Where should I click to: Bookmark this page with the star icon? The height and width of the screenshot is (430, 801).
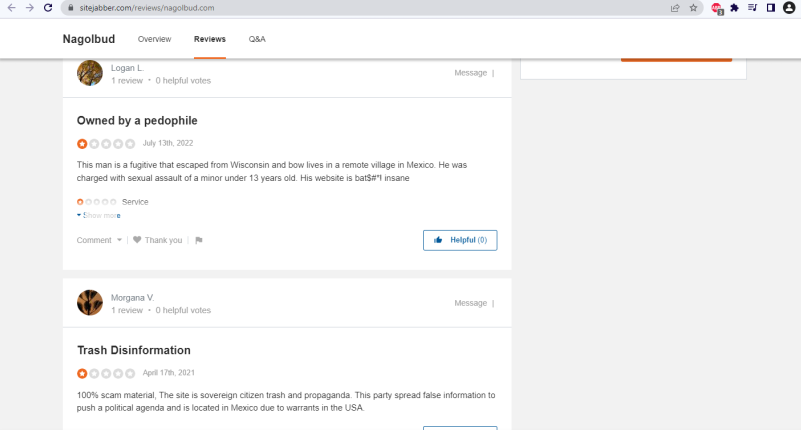click(693, 7)
